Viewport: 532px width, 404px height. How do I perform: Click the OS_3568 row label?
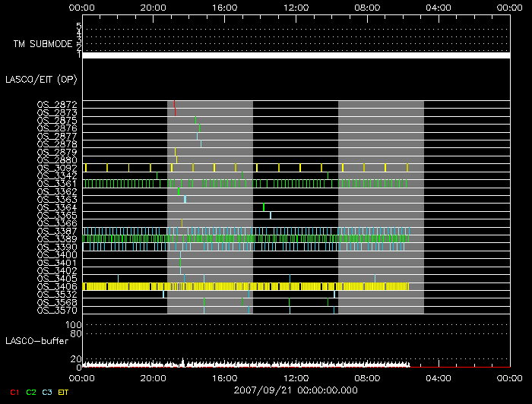(57, 302)
